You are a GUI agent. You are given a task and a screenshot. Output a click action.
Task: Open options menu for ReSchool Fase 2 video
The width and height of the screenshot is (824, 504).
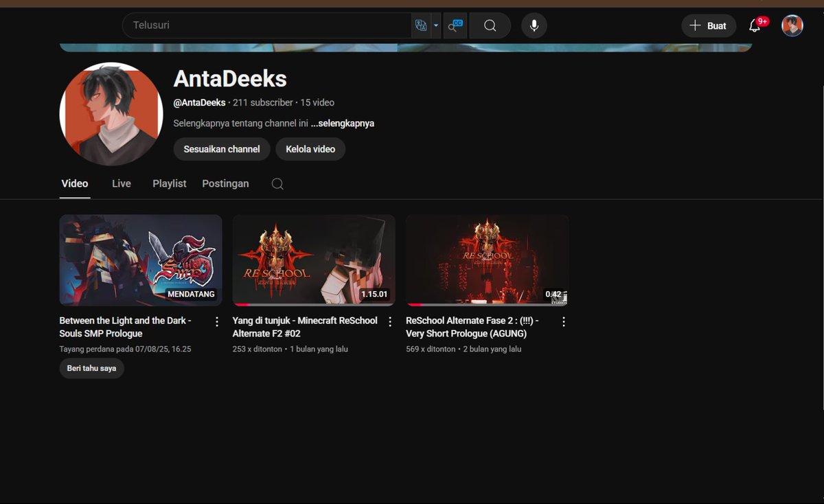[564, 321]
